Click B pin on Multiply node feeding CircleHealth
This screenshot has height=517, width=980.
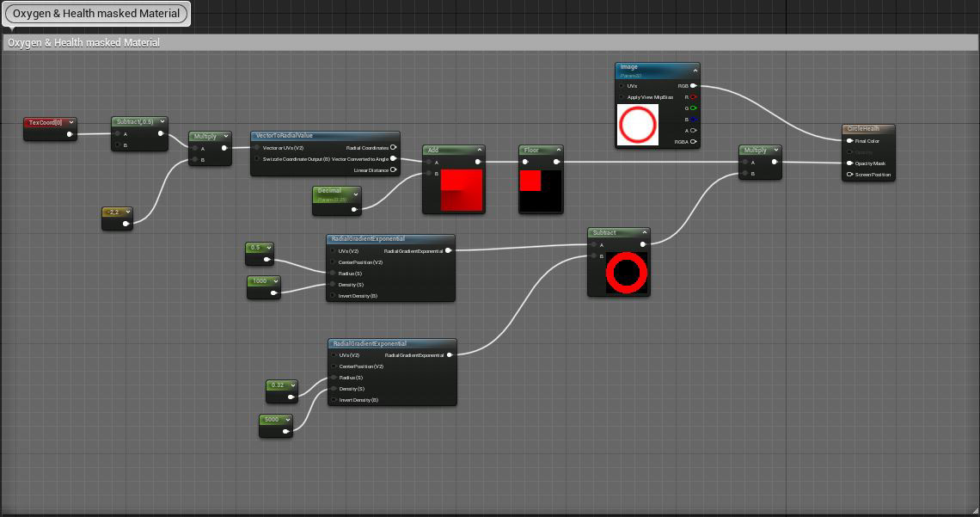pos(745,173)
